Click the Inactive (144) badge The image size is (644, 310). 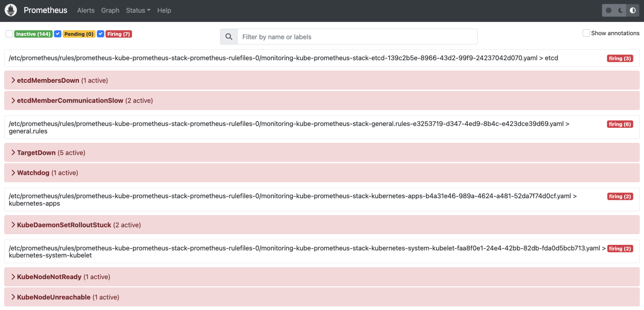pyautogui.click(x=33, y=34)
